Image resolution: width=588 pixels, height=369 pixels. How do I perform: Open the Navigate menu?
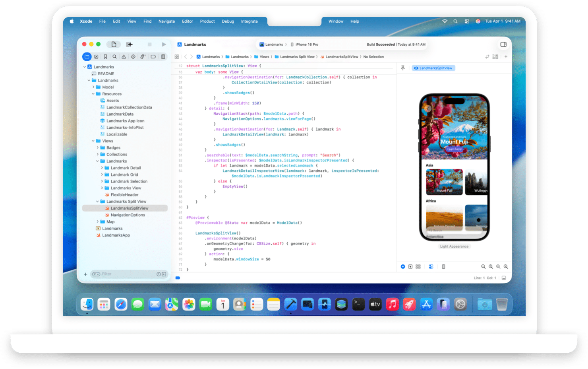tap(166, 21)
